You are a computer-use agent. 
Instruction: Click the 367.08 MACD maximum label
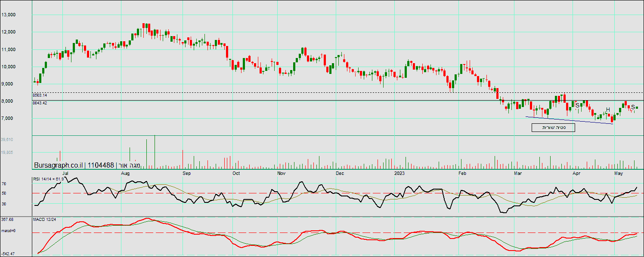point(7,219)
